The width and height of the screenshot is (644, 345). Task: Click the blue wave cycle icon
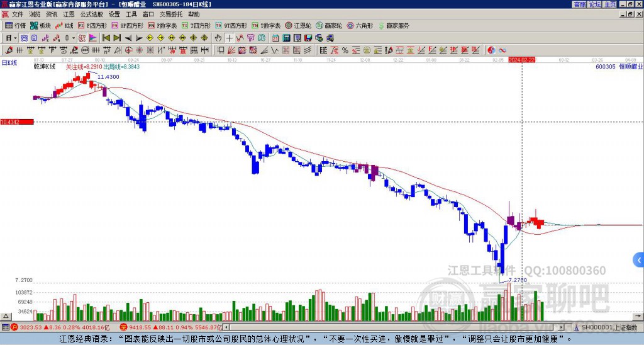(x=502, y=50)
